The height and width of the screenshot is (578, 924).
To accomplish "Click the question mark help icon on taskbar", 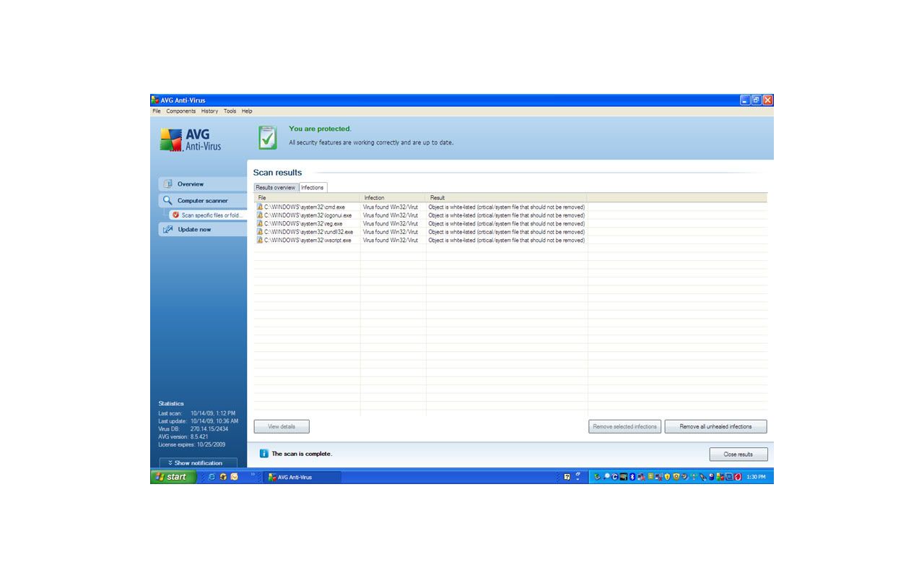I will coord(567,477).
